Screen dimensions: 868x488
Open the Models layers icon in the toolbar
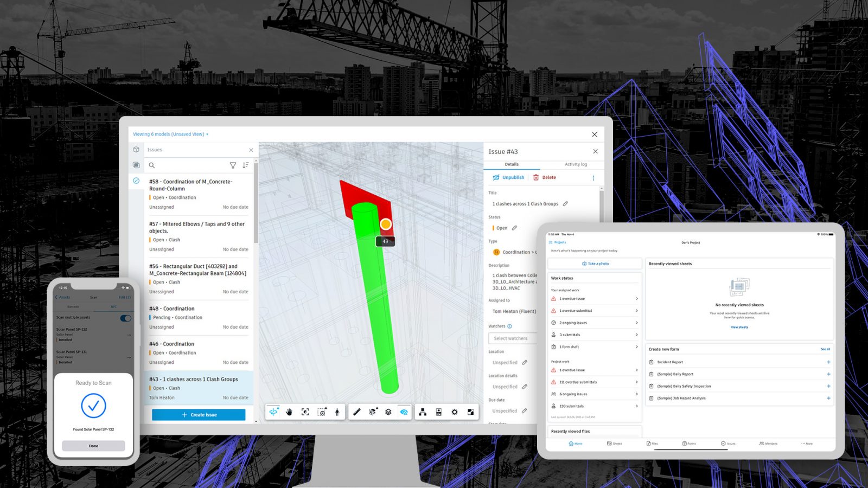[x=387, y=412]
